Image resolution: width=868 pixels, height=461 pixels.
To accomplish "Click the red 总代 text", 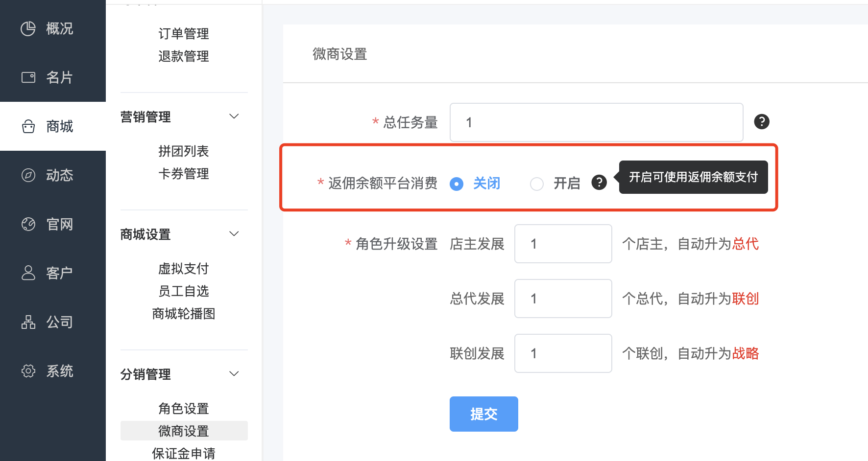I will click(x=746, y=244).
